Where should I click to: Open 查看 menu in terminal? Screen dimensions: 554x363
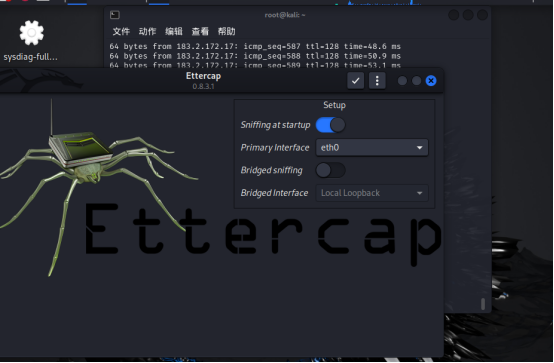point(200,31)
